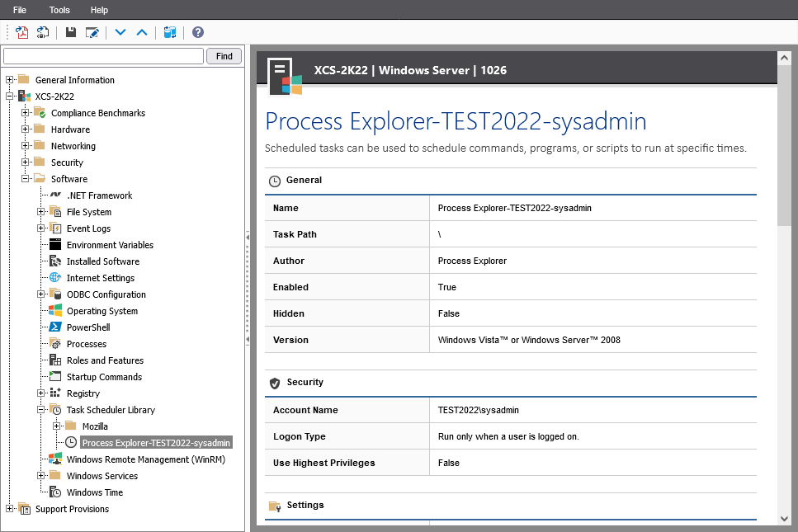Expand the File System node
Screen dimensions: 798x532
[x=40, y=212]
